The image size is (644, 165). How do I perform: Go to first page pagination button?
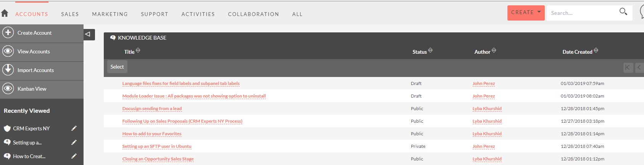[x=628, y=67]
